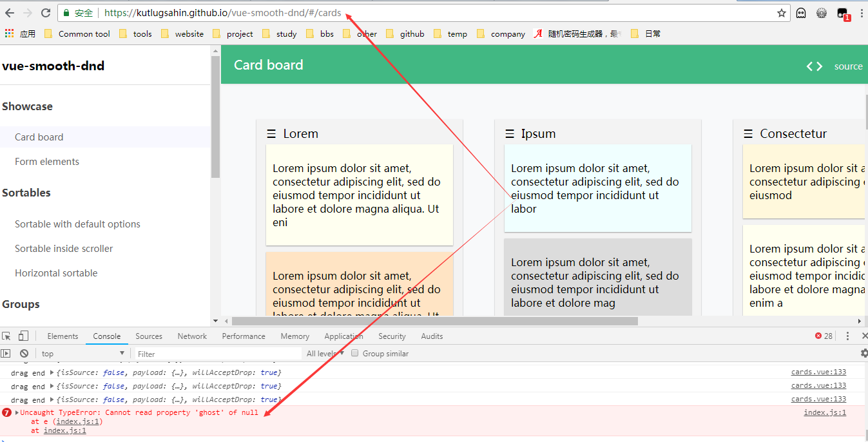868x442 pixels.
Task: Open the Audits tab
Action: tap(432, 336)
